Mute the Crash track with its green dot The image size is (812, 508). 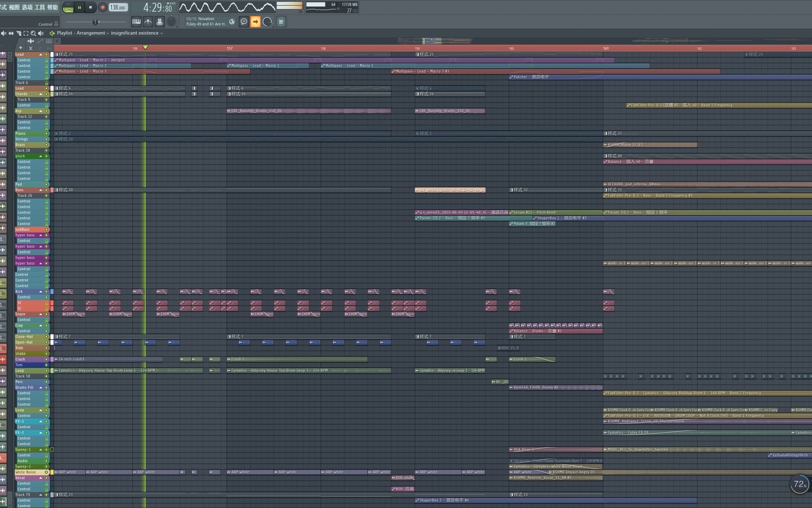pyautogui.click(x=46, y=359)
